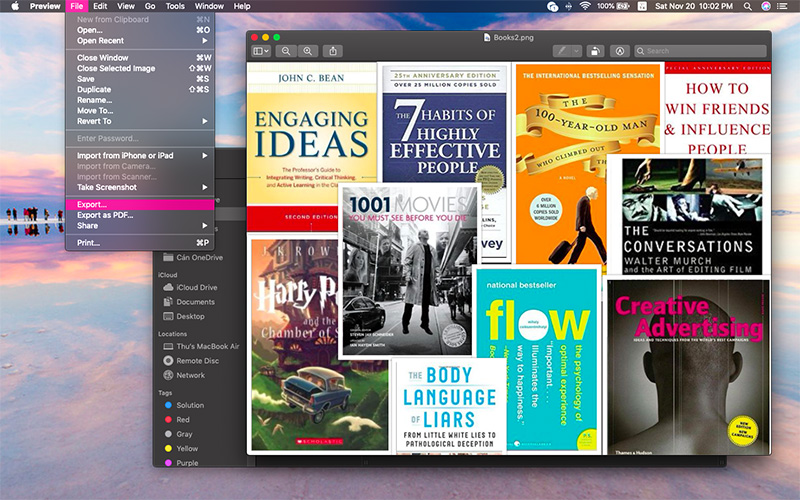The height and width of the screenshot is (500, 800).
Task: Click the Share icon in Preview toolbar
Action: coord(333,51)
